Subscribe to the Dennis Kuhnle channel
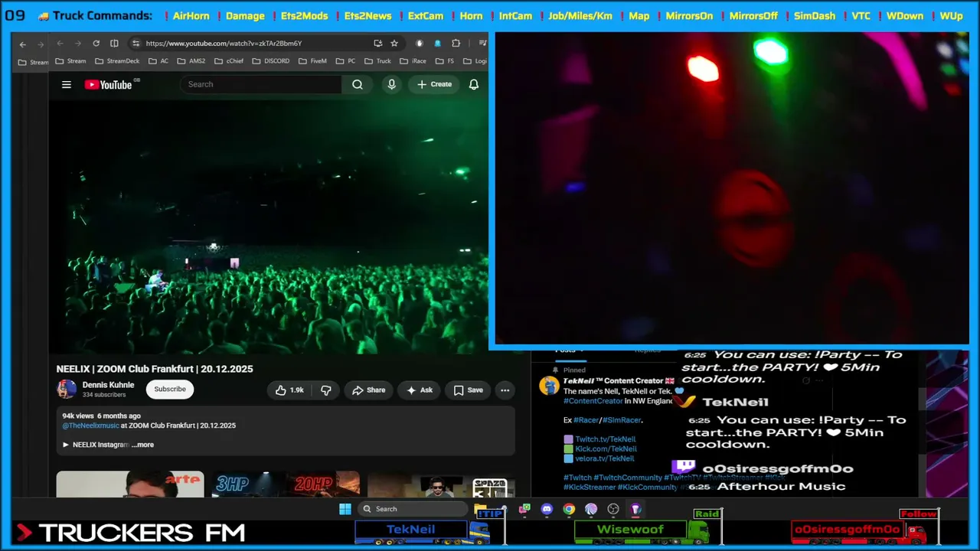This screenshot has width=980, height=551. click(170, 390)
